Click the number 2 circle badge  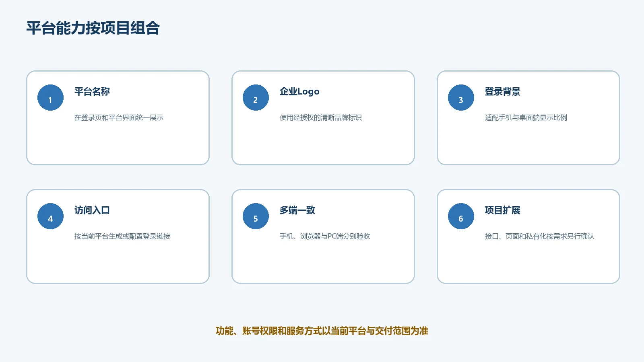(x=256, y=97)
